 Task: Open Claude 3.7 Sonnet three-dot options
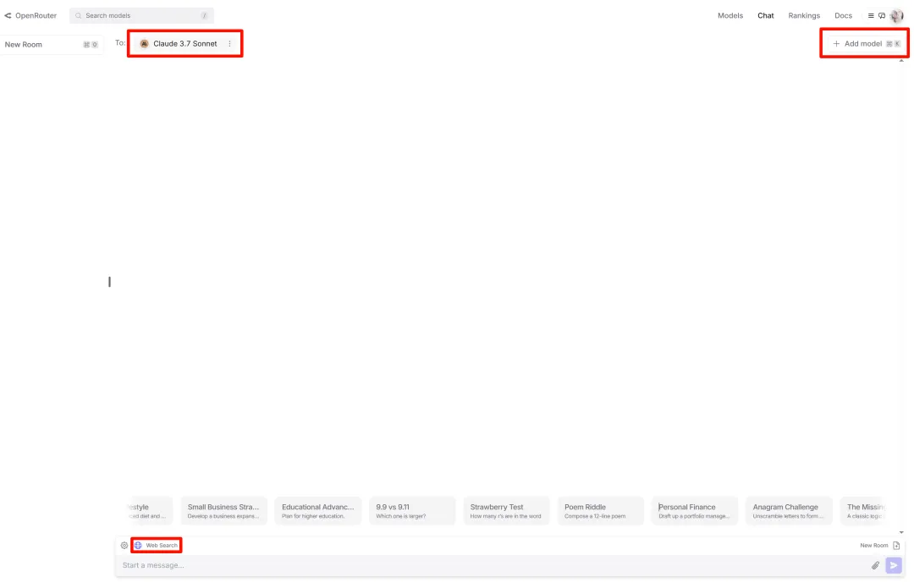(229, 44)
